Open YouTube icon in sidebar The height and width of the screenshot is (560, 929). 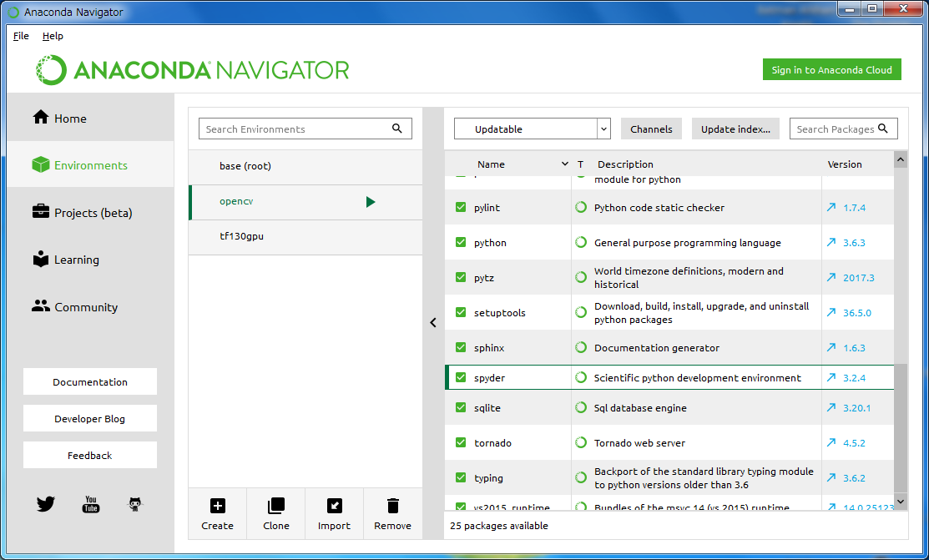(91, 504)
